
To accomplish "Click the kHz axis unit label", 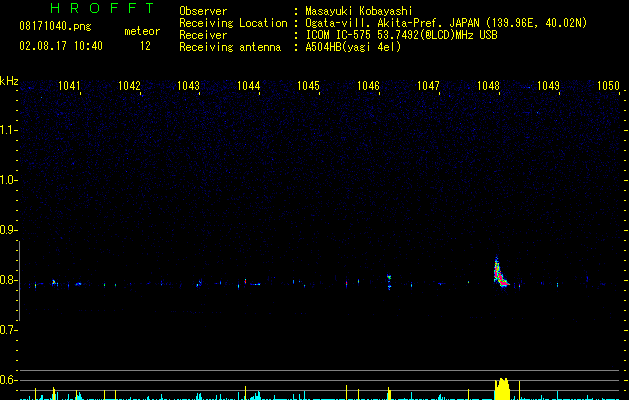I will 9,81.
